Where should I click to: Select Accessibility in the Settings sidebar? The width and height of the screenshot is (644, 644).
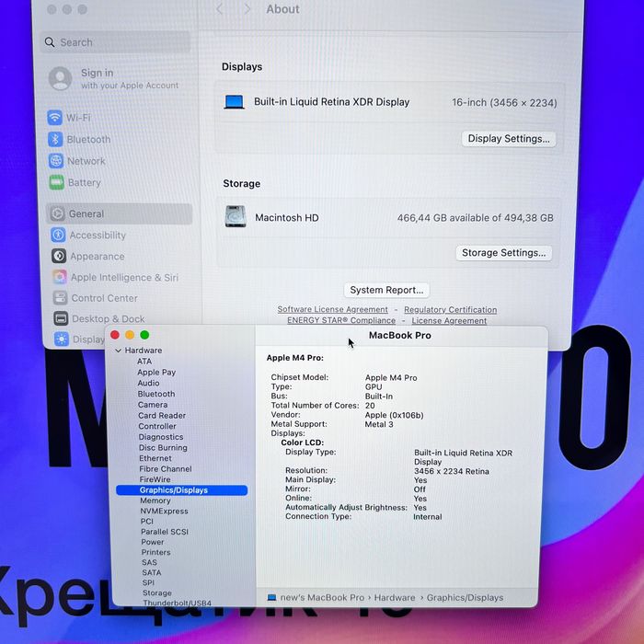(98, 236)
